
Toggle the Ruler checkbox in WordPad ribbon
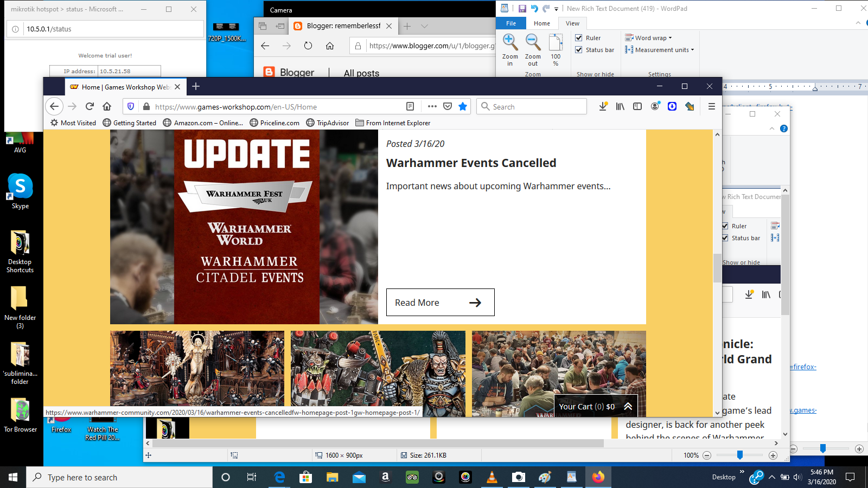pyautogui.click(x=579, y=38)
